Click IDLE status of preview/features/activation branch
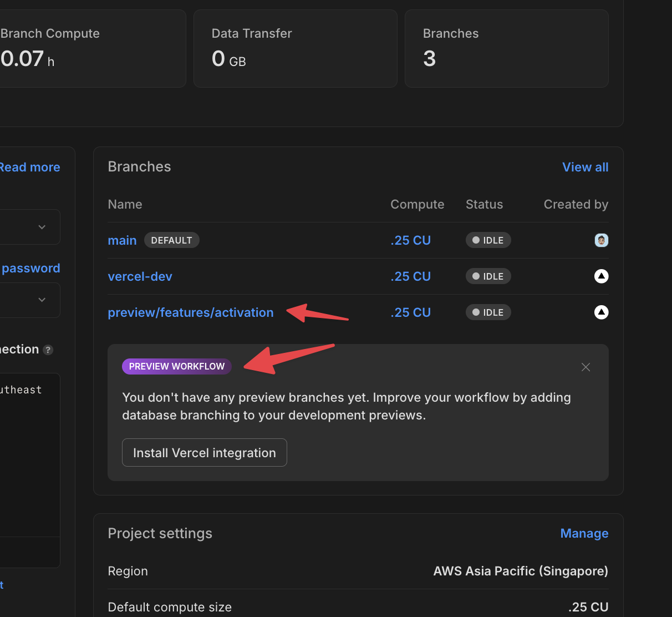672x617 pixels. point(488,312)
